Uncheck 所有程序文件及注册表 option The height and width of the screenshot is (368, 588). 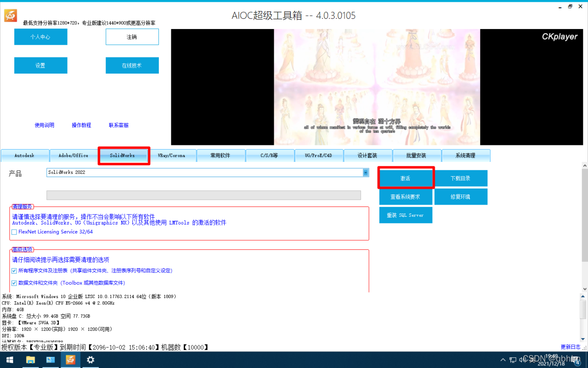14,271
